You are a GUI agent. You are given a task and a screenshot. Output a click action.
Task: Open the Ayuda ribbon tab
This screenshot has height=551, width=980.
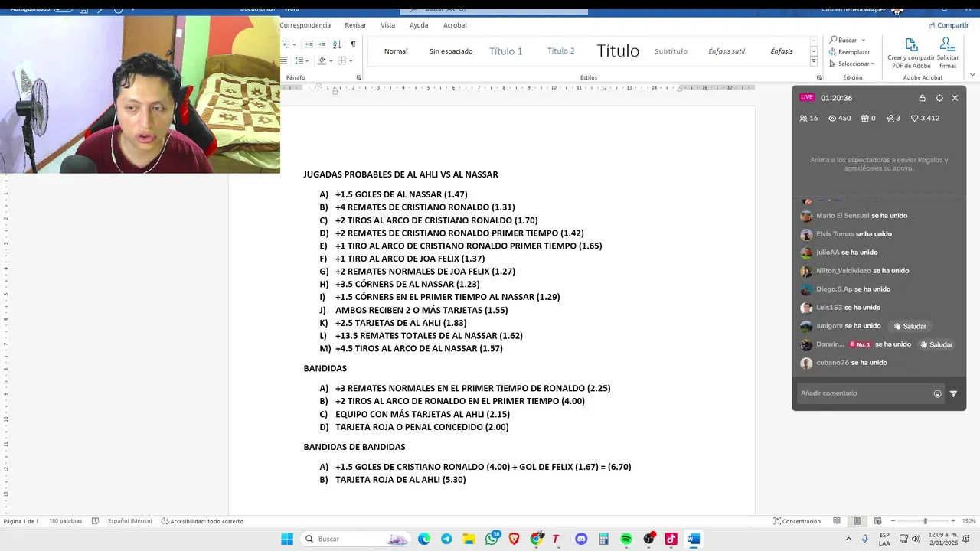click(x=419, y=25)
